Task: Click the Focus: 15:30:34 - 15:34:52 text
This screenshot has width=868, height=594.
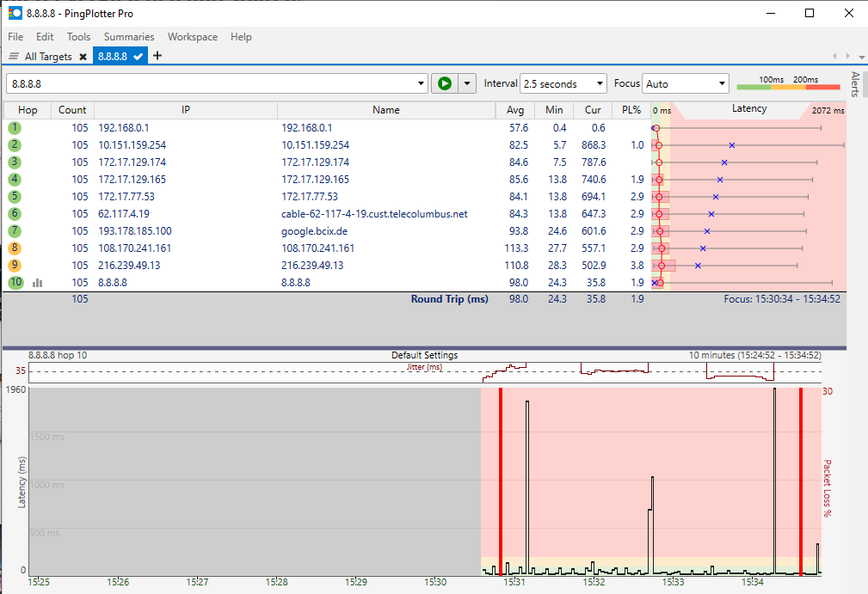Action: point(782,298)
